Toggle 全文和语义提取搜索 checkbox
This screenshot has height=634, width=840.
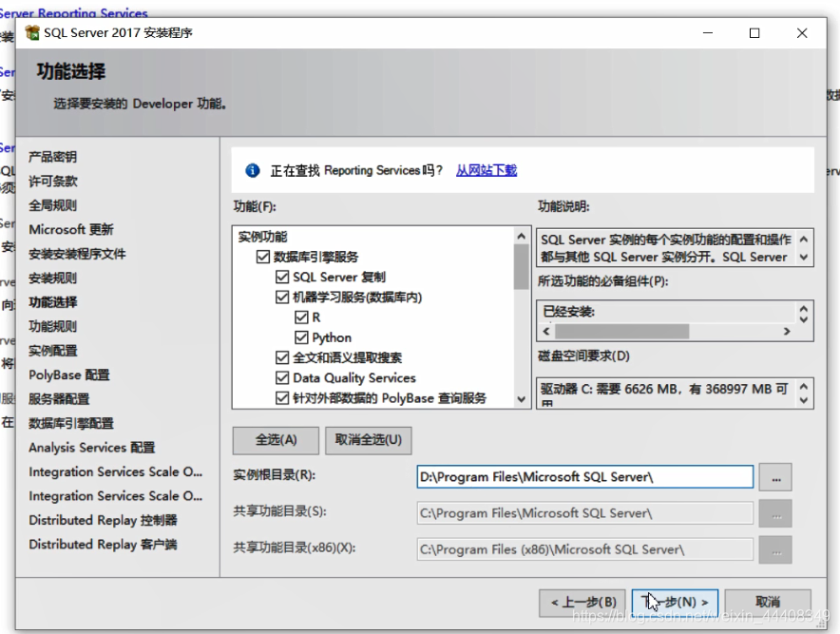pos(282,357)
